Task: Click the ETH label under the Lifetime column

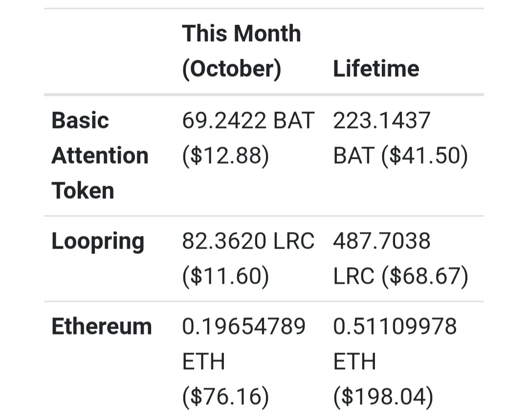Action: 354,361
